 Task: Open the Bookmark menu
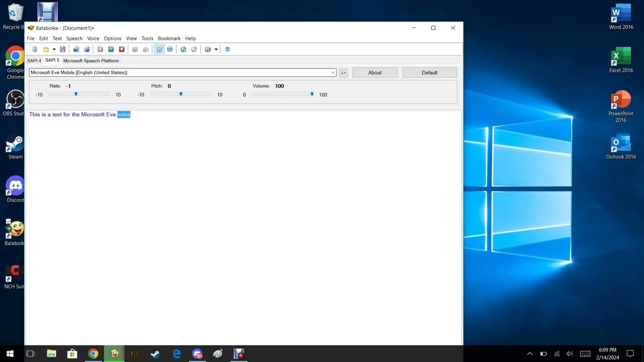point(169,38)
